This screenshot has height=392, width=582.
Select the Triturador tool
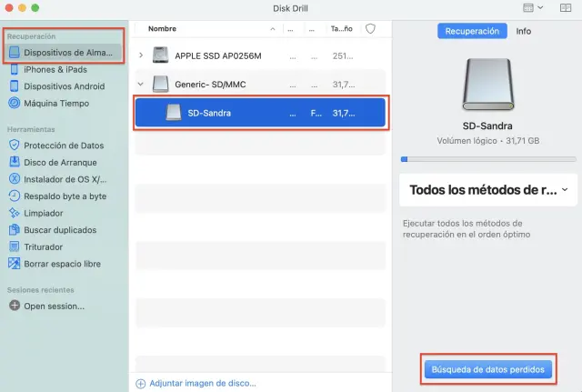[43, 246]
